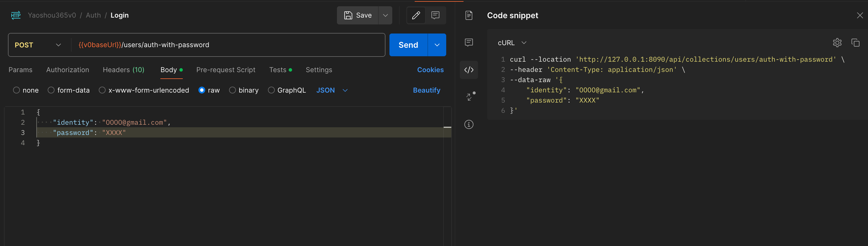Click the curl --location line in snippet
868x246 pixels.
677,59
